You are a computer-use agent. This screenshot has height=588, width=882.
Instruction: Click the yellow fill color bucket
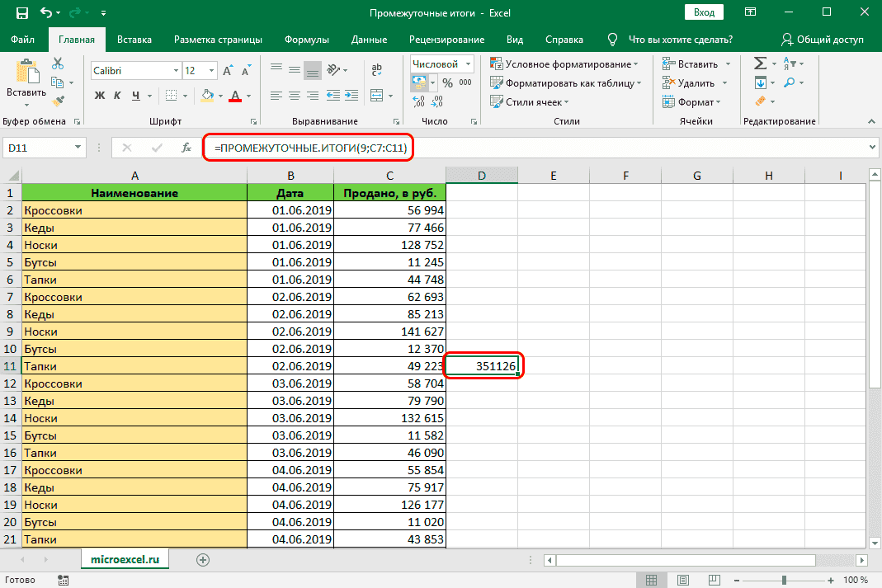coord(208,95)
